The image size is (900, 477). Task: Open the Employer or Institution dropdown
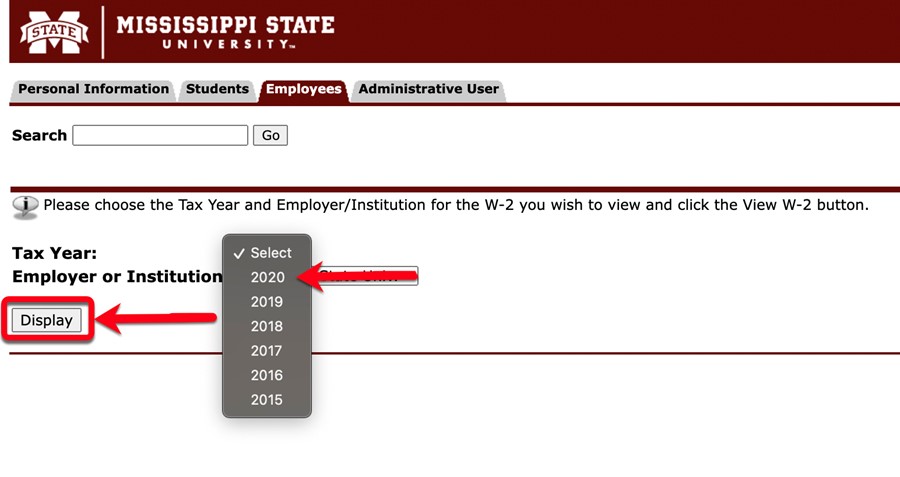pyautogui.click(x=365, y=276)
